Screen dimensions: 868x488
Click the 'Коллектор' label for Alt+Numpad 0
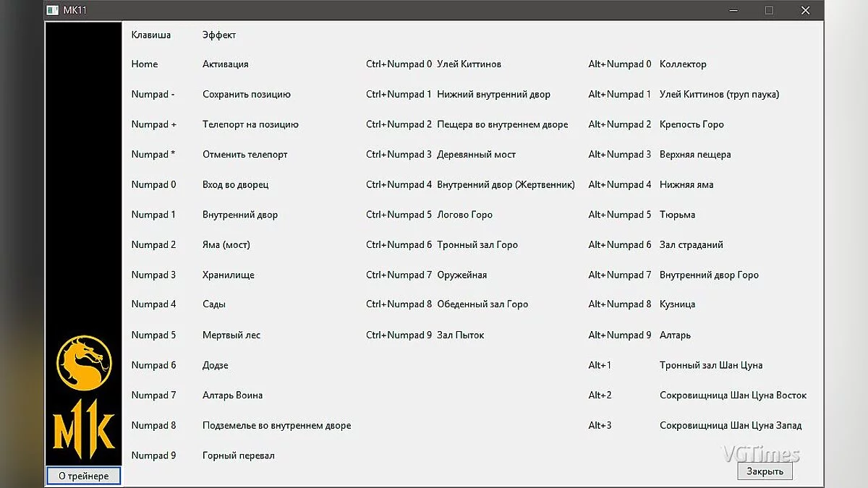coord(683,64)
